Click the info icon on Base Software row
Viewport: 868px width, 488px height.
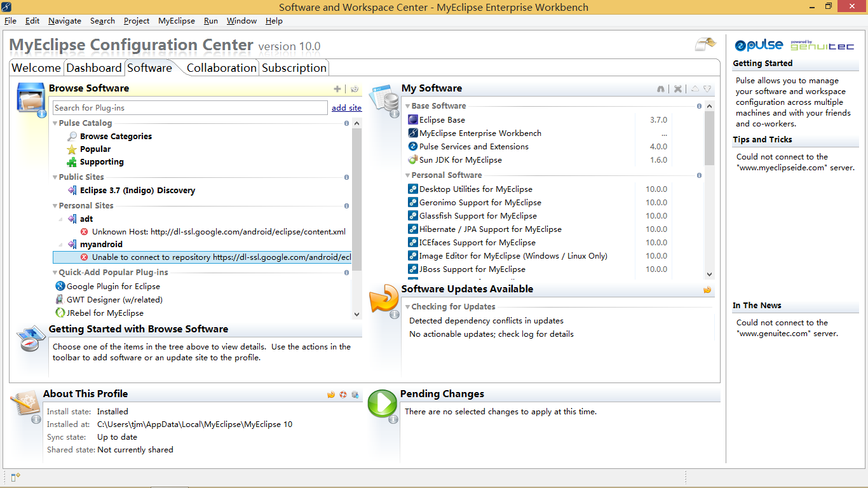(x=699, y=106)
